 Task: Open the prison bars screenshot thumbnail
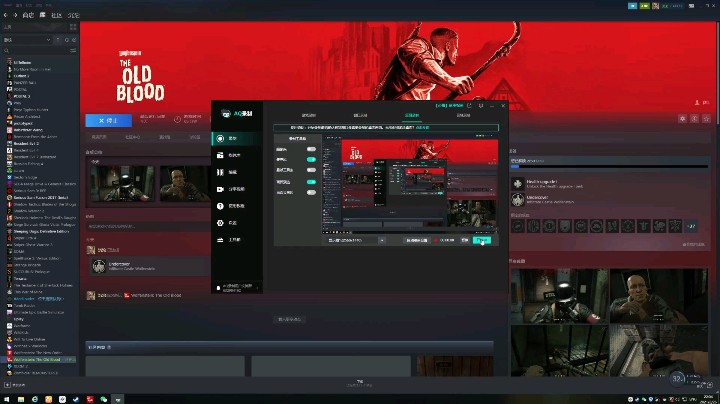[560, 351]
